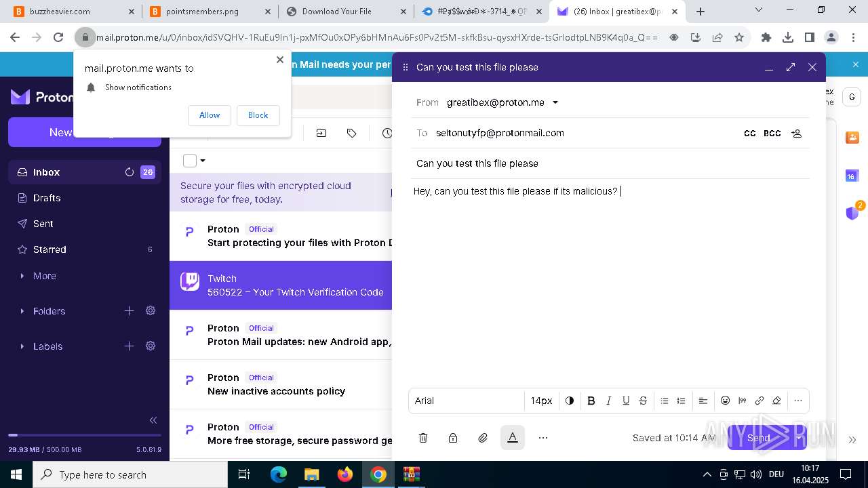The image size is (868, 488).
Task: Switch to buzzheavier.com browser tab
Action: [73, 11]
